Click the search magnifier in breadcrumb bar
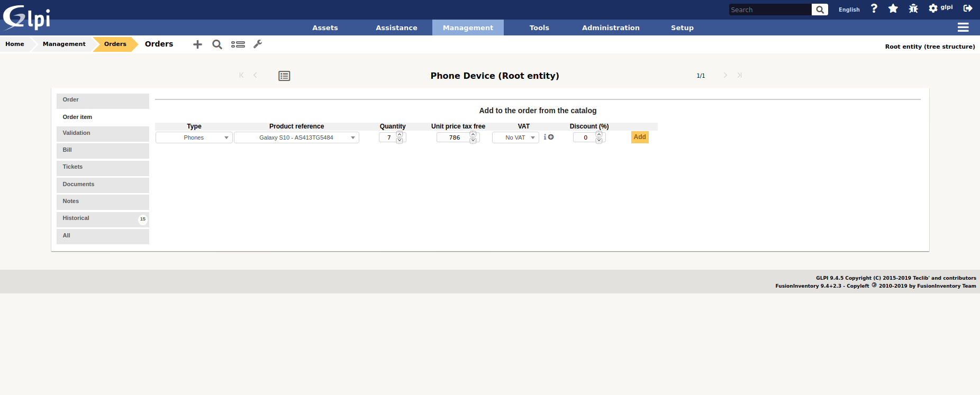The image size is (980, 395). (217, 44)
